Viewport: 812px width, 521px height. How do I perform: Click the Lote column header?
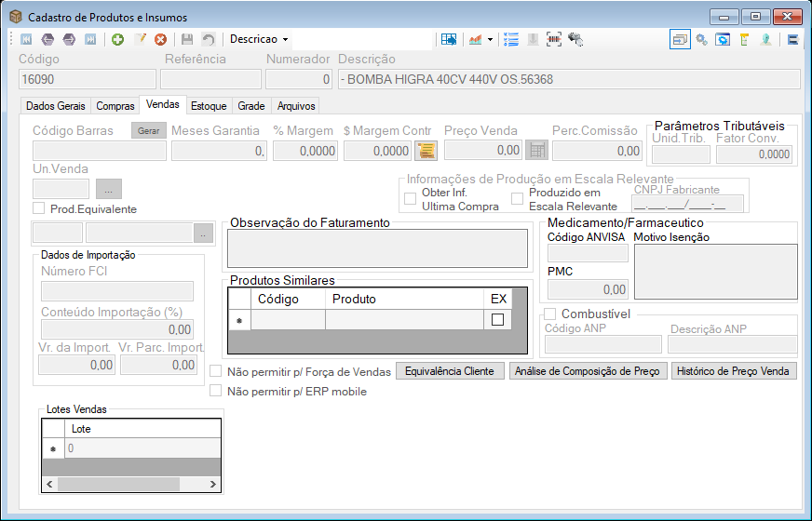pos(142,429)
